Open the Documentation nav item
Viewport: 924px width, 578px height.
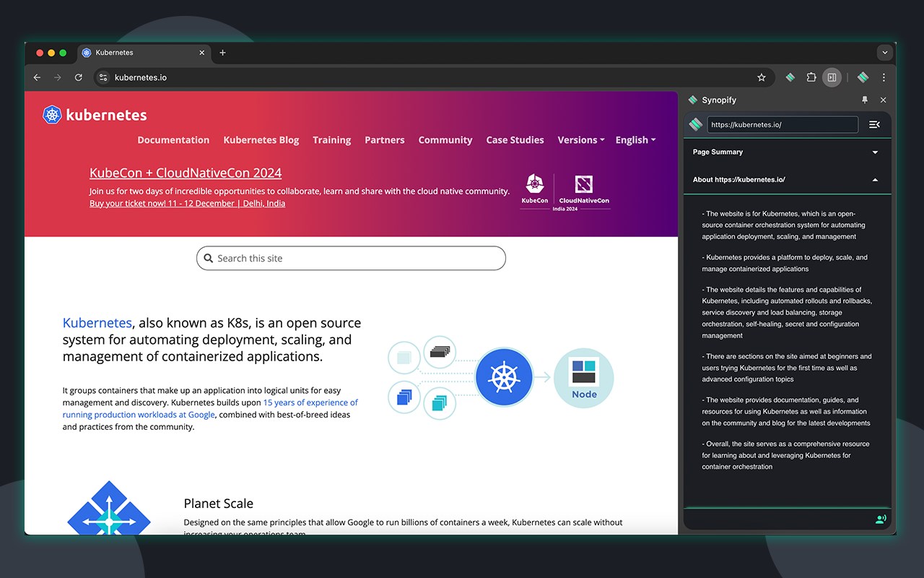(x=173, y=140)
